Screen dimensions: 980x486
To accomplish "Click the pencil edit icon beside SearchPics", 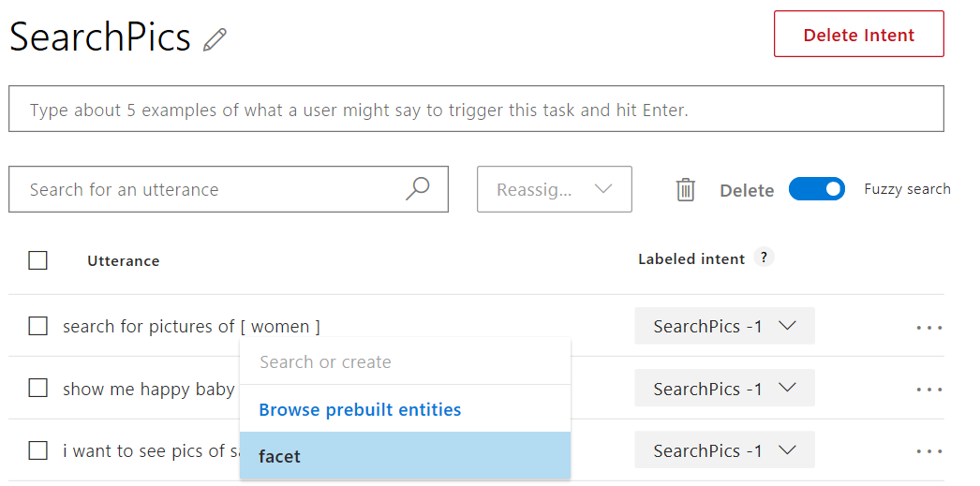I will (x=215, y=39).
